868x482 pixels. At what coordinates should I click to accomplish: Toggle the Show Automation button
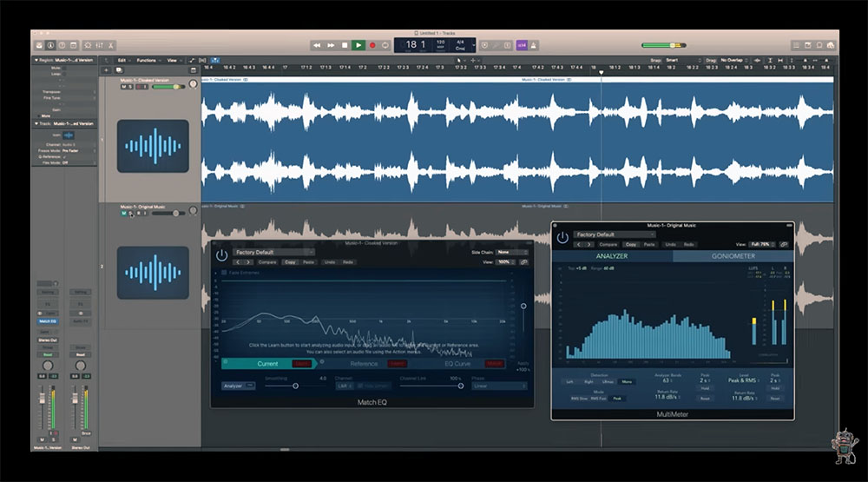click(192, 61)
